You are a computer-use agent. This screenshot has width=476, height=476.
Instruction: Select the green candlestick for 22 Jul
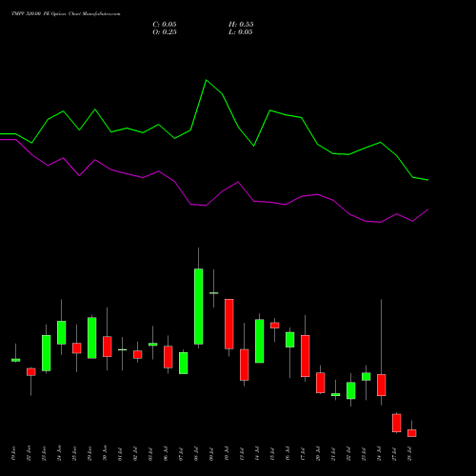[351, 390]
